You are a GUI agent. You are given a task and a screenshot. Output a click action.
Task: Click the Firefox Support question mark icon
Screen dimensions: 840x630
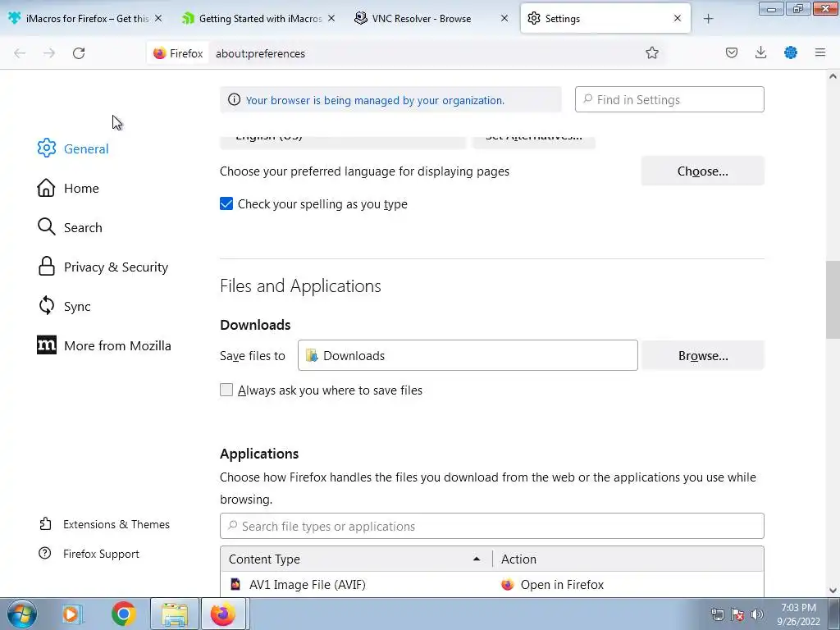pos(45,554)
